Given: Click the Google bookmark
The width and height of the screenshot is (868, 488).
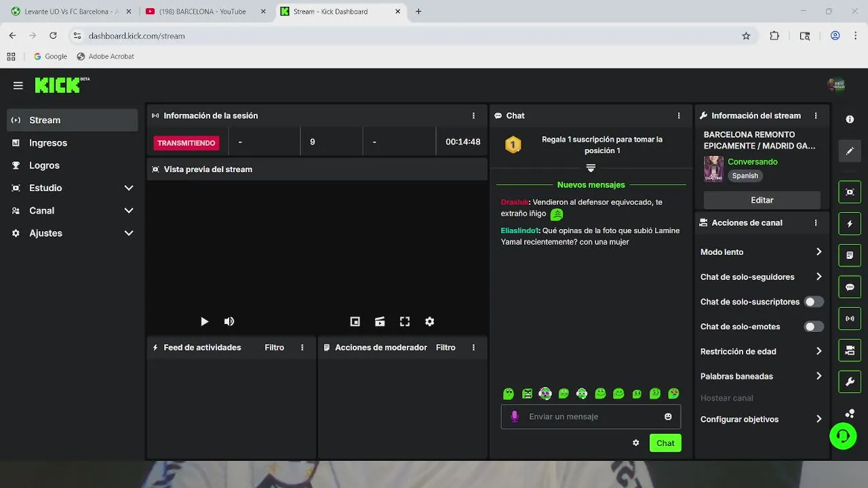Looking at the screenshot, I should (50, 56).
